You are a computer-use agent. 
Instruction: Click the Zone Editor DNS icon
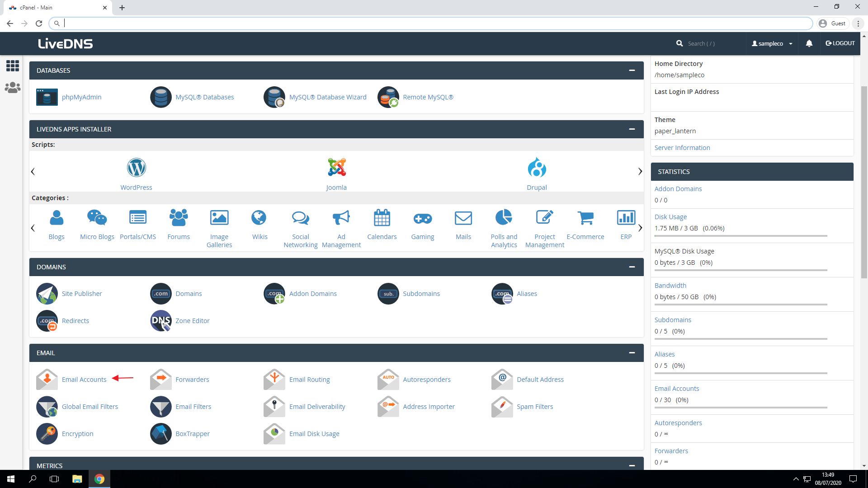click(x=161, y=321)
